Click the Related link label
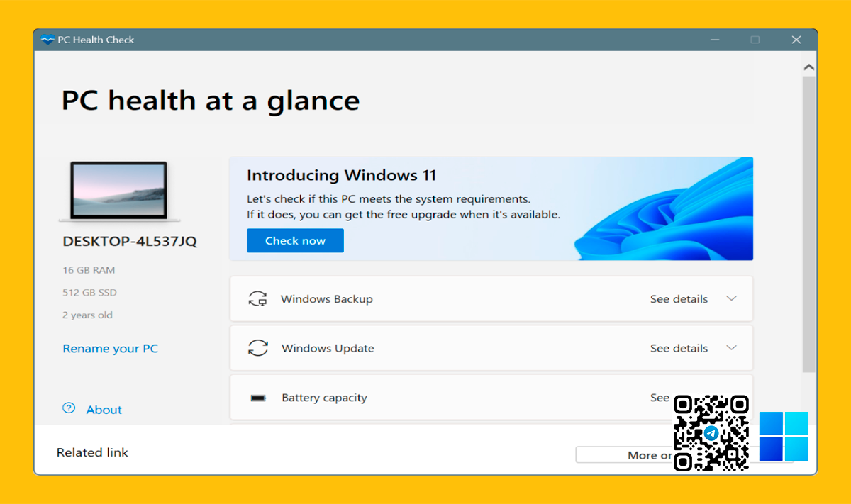851x504 pixels. pos(92,452)
